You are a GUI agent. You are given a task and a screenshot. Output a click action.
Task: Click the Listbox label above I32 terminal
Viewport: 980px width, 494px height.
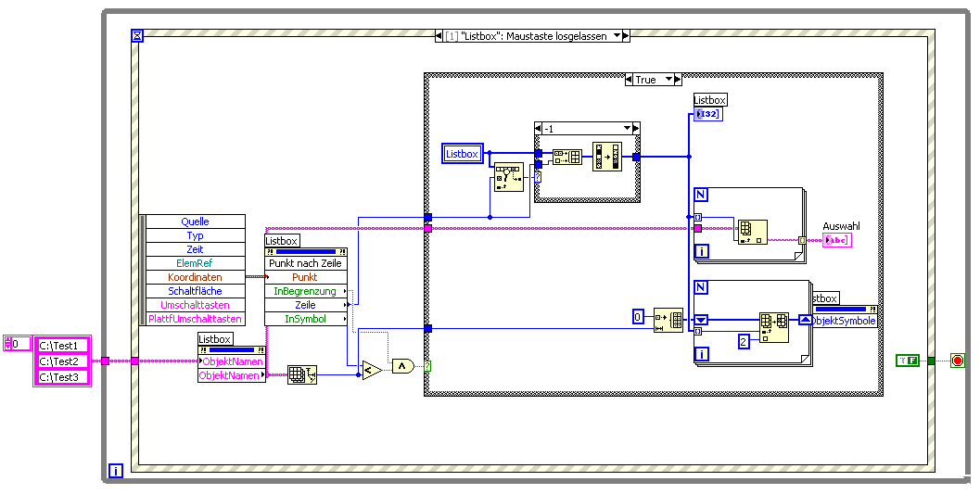[x=710, y=100]
